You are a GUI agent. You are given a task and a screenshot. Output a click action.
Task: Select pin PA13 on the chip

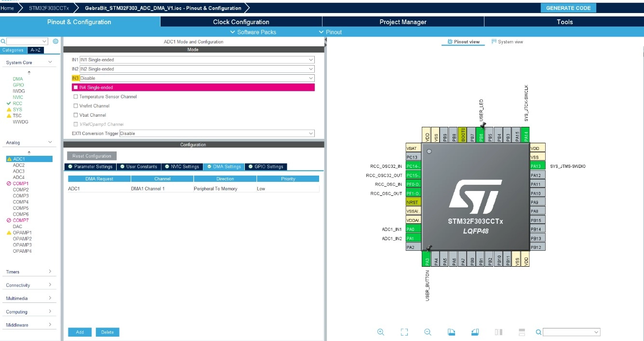(x=537, y=166)
